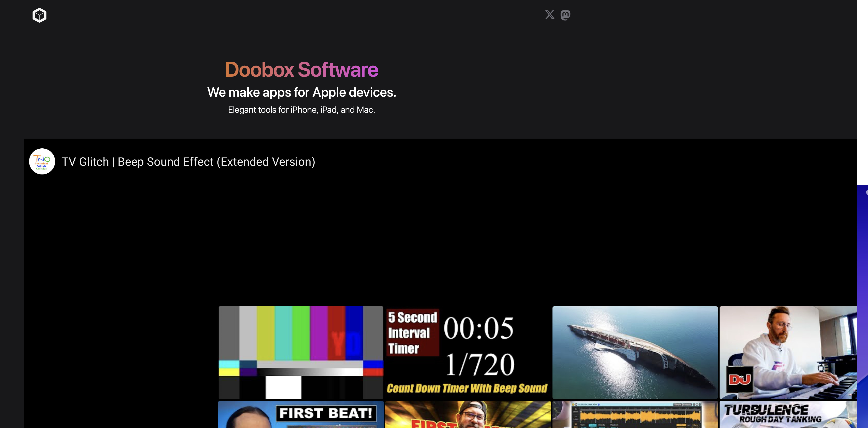Click the Doobox cube logo icon
This screenshot has width=868, height=428.
pos(39,15)
